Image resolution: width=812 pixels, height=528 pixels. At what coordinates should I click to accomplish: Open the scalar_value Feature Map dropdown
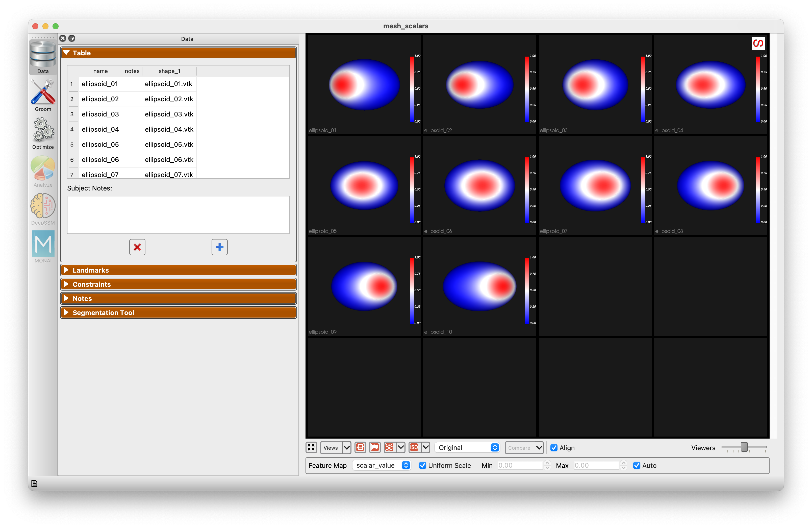382,466
